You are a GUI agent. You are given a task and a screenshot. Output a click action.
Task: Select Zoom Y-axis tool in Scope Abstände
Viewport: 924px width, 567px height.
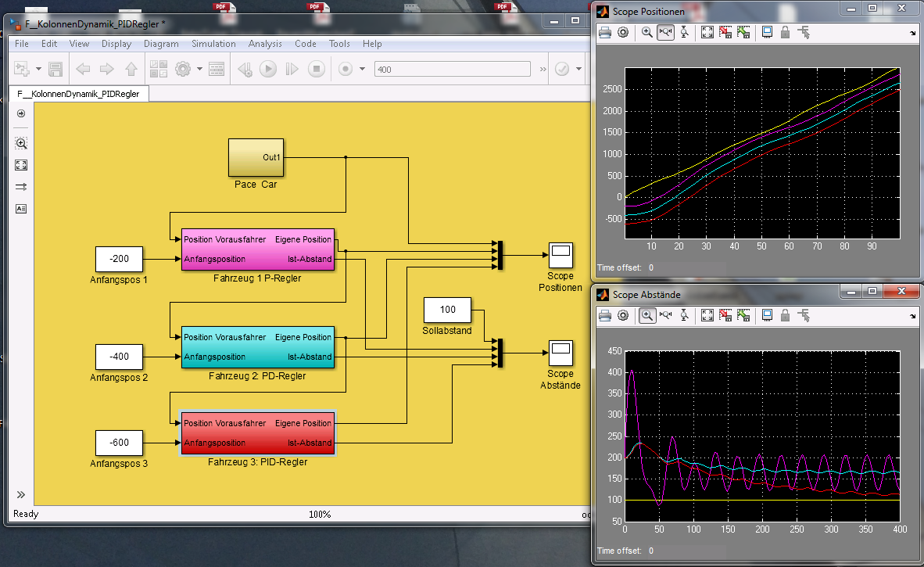click(x=685, y=315)
